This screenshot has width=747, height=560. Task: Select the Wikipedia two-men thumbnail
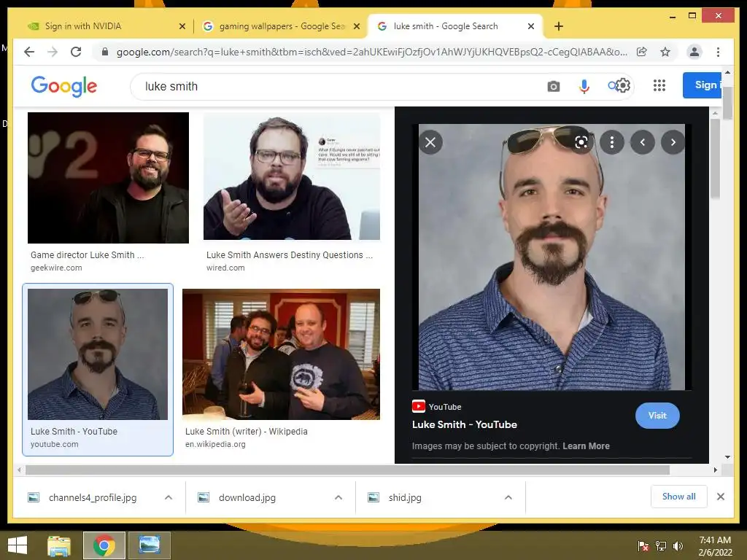click(281, 354)
